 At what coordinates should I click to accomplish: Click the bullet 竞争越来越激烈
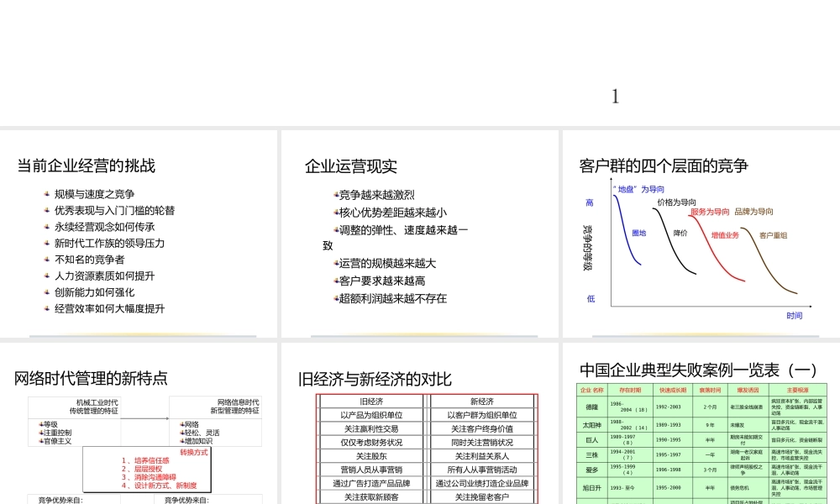coord(376,195)
